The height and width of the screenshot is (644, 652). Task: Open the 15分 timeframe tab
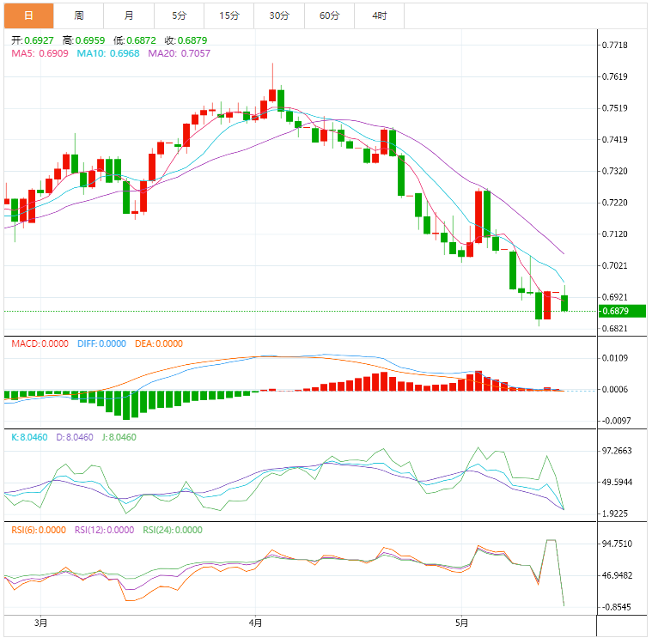229,15
